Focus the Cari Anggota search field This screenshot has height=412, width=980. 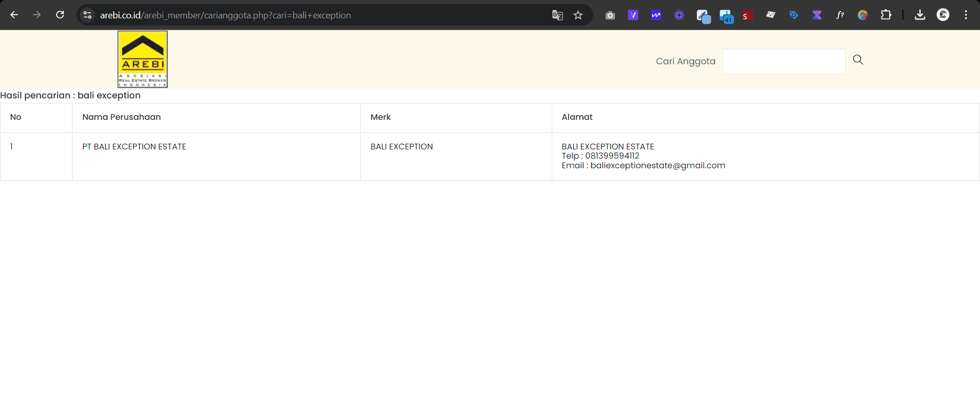(x=784, y=61)
